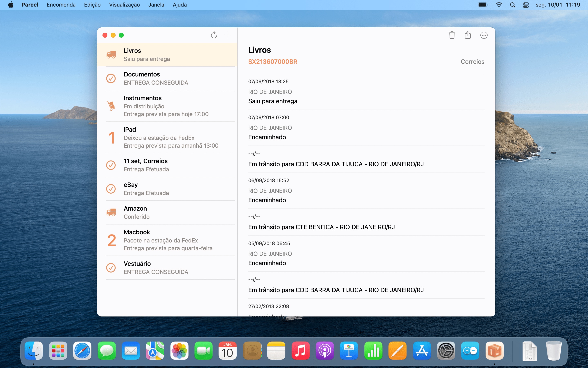Open the Parcel menu
588x368 pixels.
pos(30,5)
